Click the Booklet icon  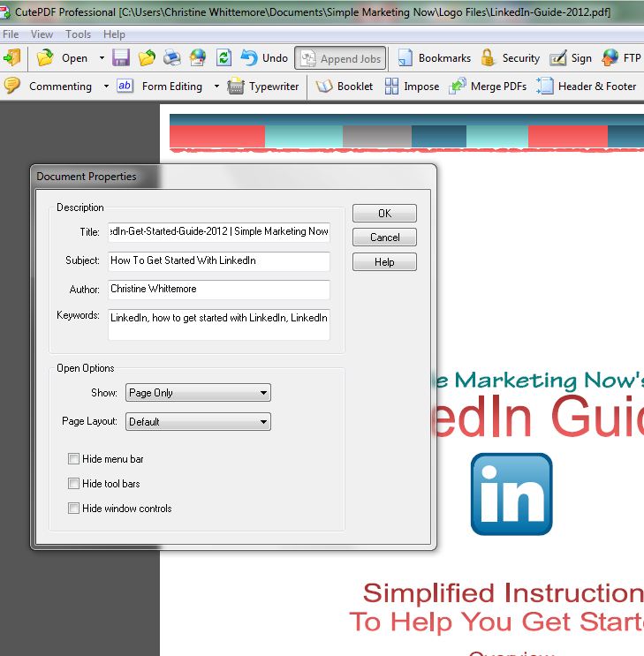(x=324, y=87)
